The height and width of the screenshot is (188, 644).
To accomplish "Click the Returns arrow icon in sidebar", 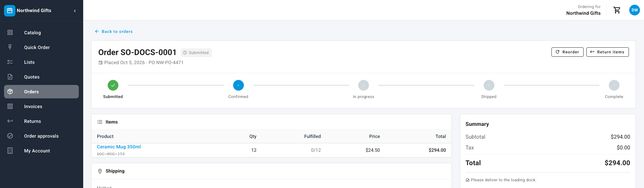I will coord(10,121).
